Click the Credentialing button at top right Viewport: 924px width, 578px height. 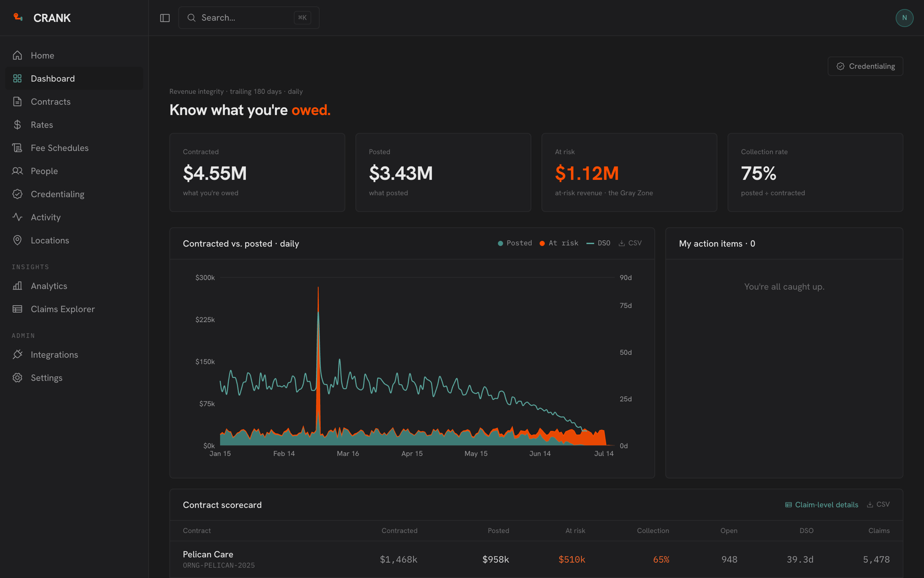[865, 66]
